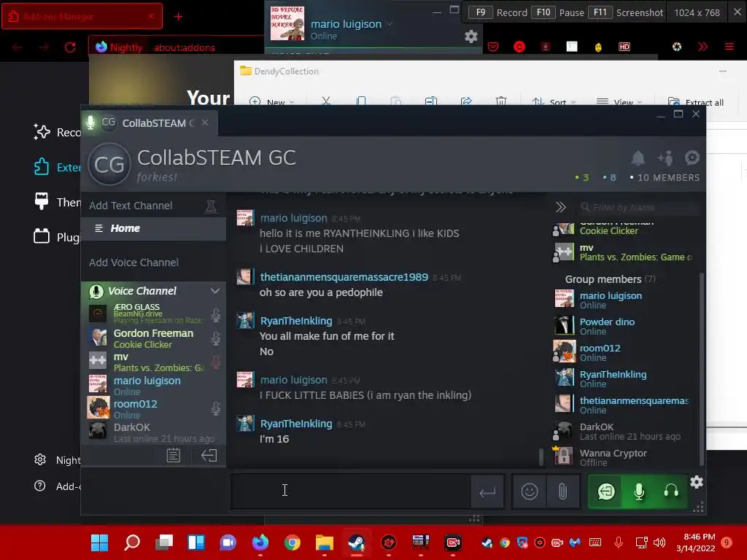Open new tab with plus in Firefox
747x560 pixels.
[x=178, y=17]
